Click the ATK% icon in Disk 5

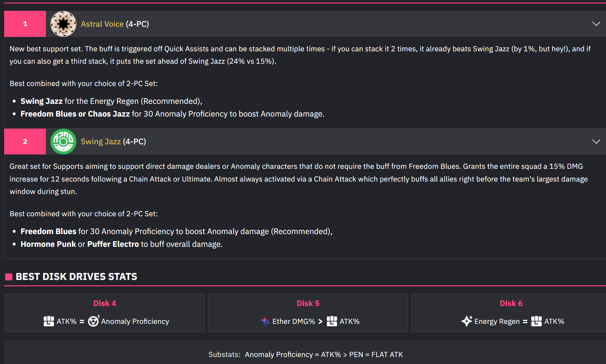pyautogui.click(x=332, y=321)
